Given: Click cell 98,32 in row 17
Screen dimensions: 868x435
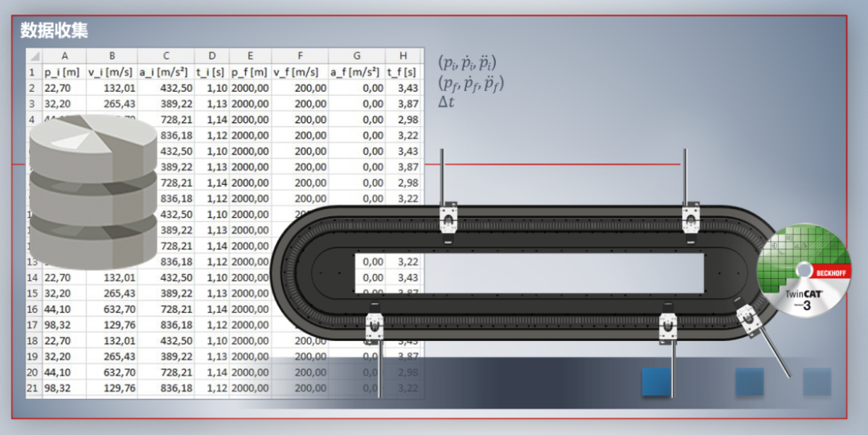Looking at the screenshot, I should tap(64, 325).
